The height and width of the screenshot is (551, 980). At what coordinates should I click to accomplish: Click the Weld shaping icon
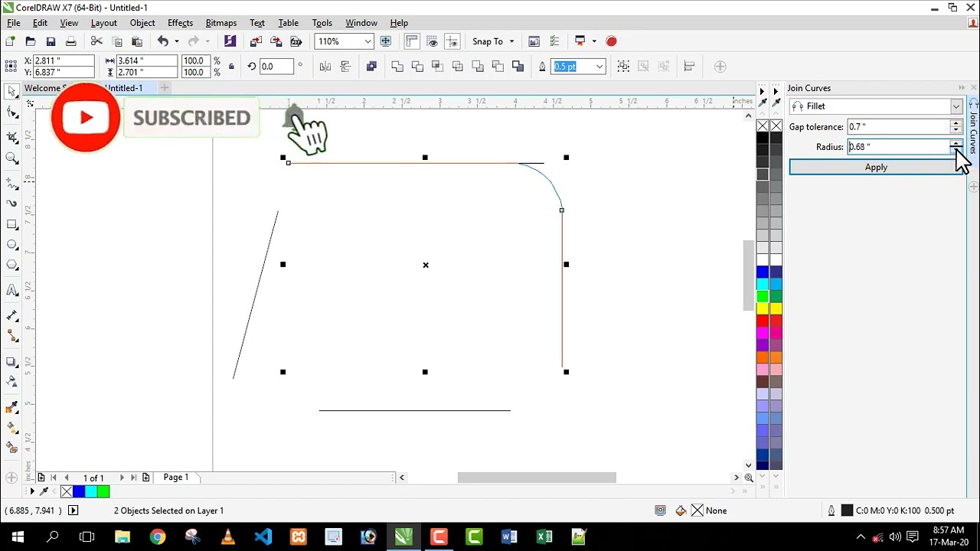(x=397, y=67)
